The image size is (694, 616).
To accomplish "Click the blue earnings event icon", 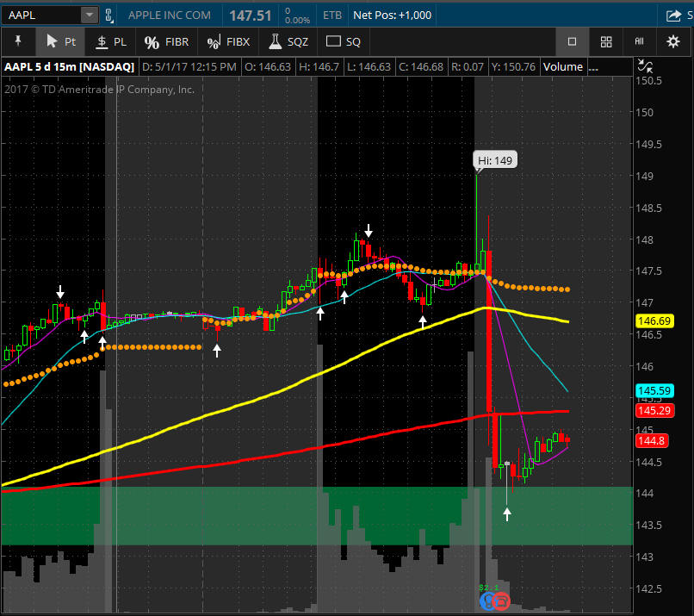I will point(486,601).
